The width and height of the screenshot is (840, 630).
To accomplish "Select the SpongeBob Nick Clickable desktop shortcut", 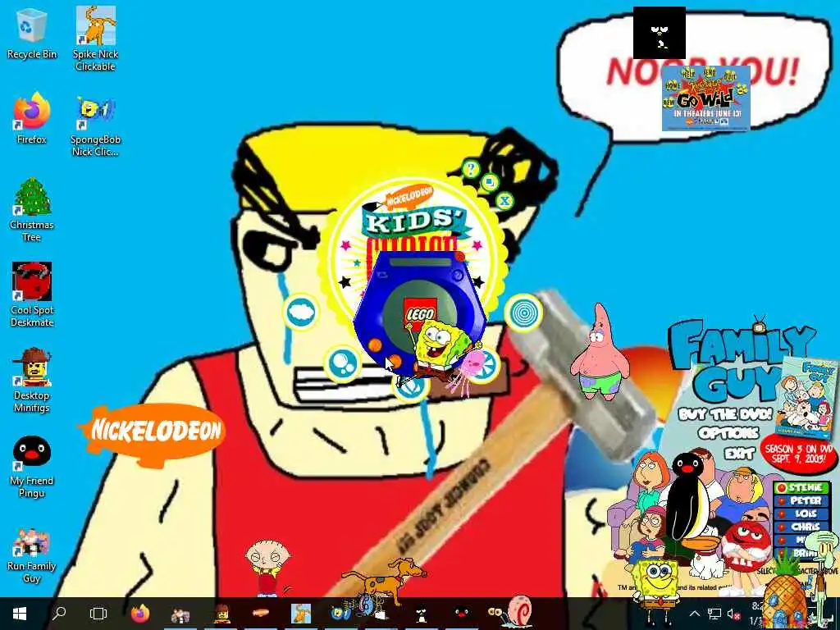I will [x=95, y=126].
